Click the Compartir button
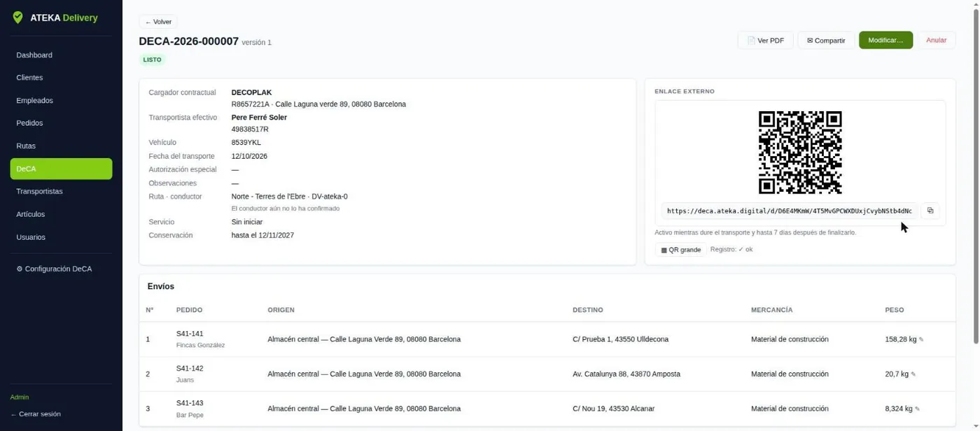This screenshot has width=980, height=431. click(826, 41)
